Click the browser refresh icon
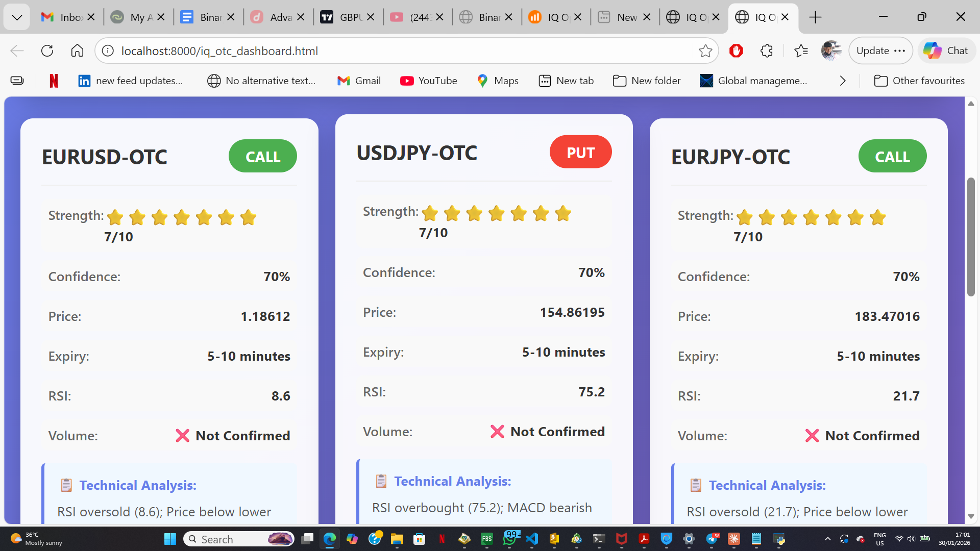The image size is (980, 551). tap(47, 51)
